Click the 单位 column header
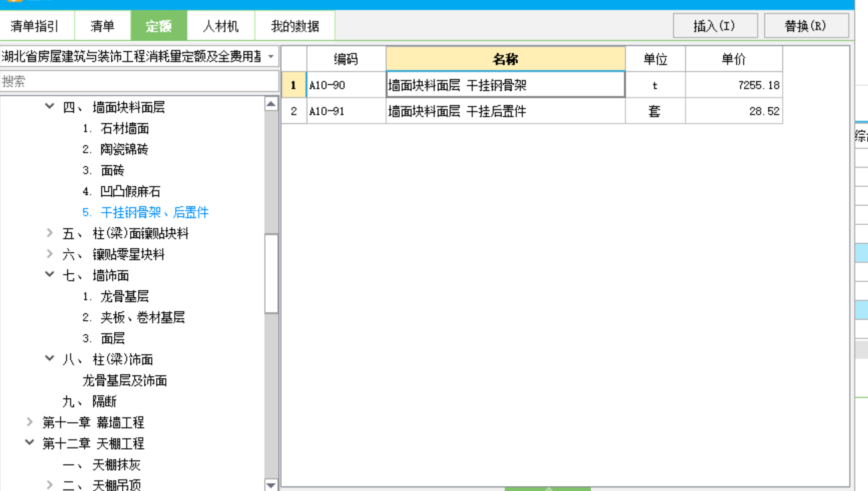868x491 pixels. click(x=655, y=59)
